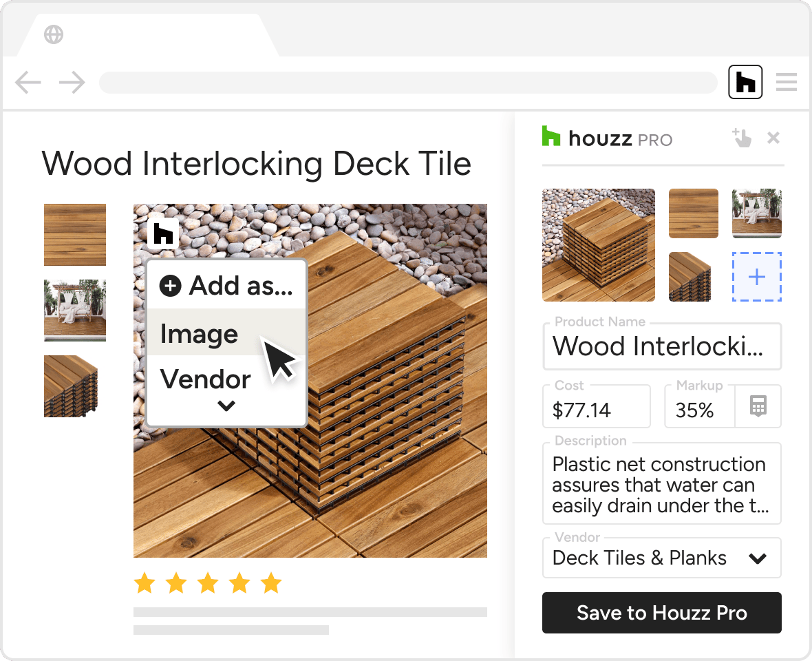Click the fifth rating star
The height and width of the screenshot is (661, 812).
271,584
